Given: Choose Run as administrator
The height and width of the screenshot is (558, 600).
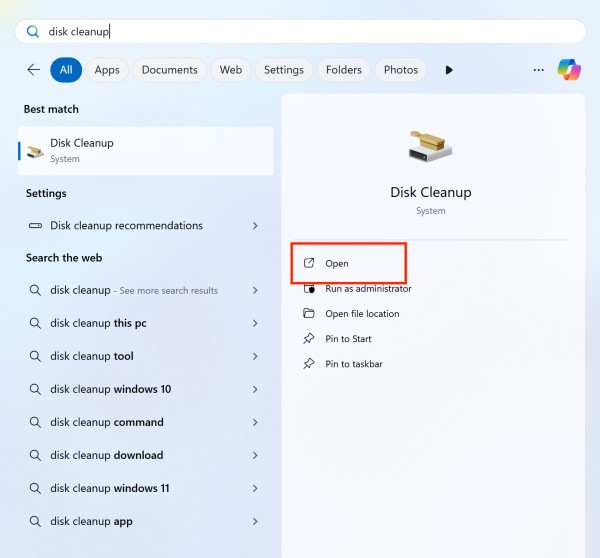Looking at the screenshot, I should click(x=368, y=289).
